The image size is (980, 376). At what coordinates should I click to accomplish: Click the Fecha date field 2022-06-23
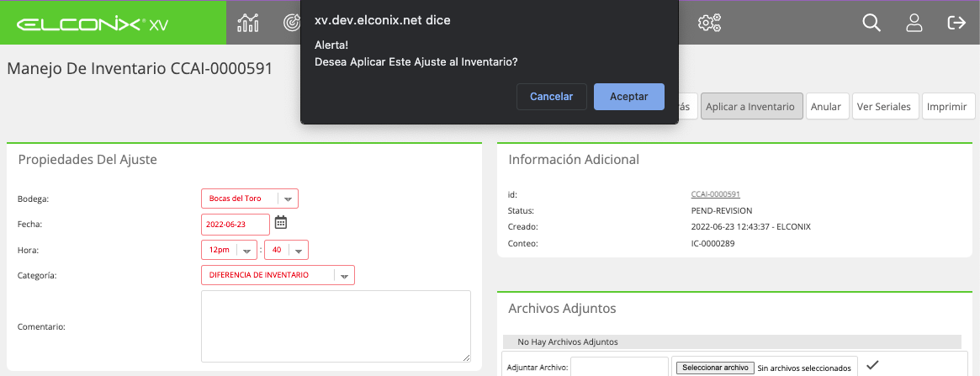click(235, 225)
